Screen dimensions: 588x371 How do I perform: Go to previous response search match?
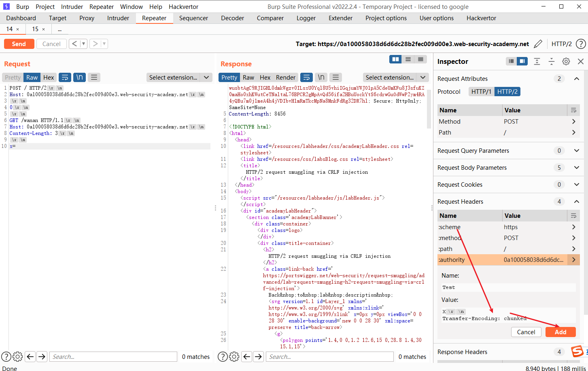(246, 356)
